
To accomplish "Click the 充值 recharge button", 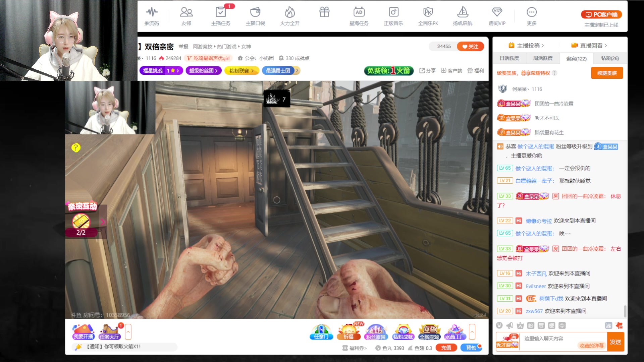I will point(446,348).
